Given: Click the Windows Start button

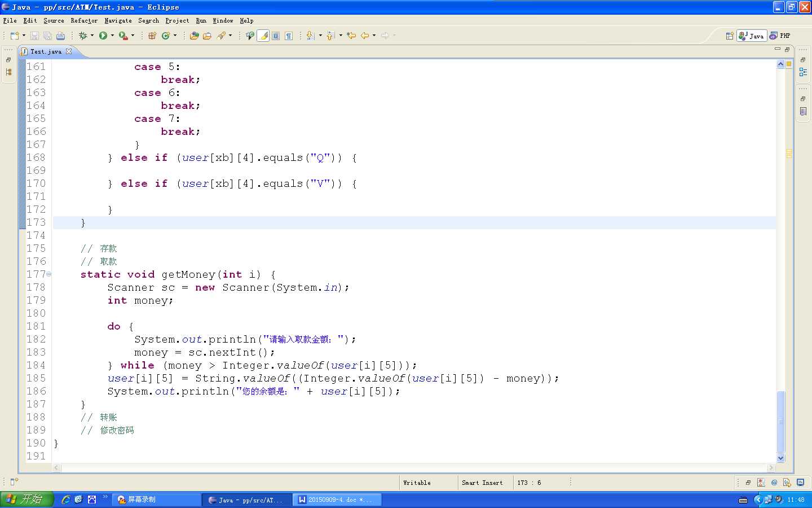Looking at the screenshot, I should click(27, 500).
